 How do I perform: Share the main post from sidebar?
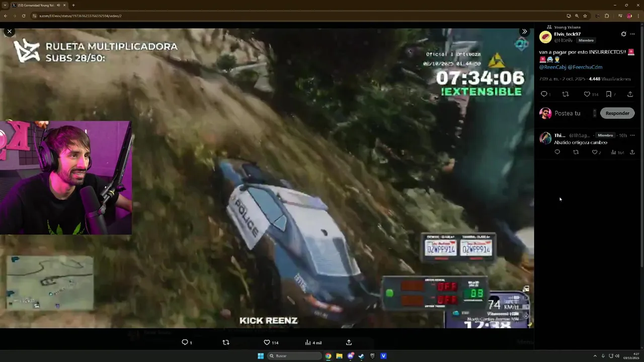coord(630,94)
